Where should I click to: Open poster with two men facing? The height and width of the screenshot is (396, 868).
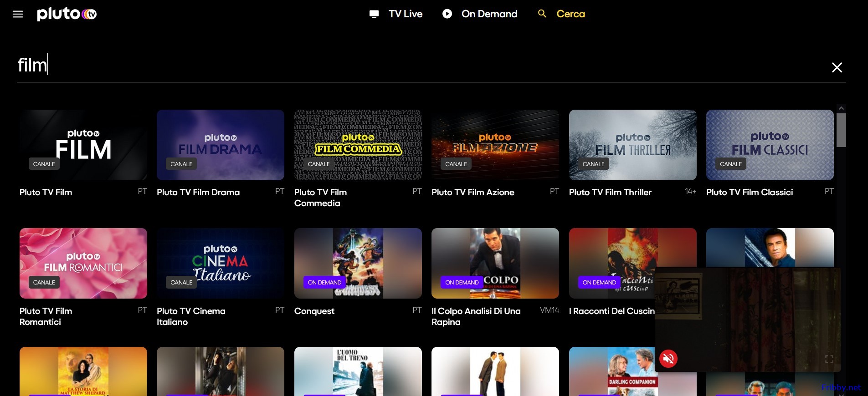pyautogui.click(x=495, y=371)
